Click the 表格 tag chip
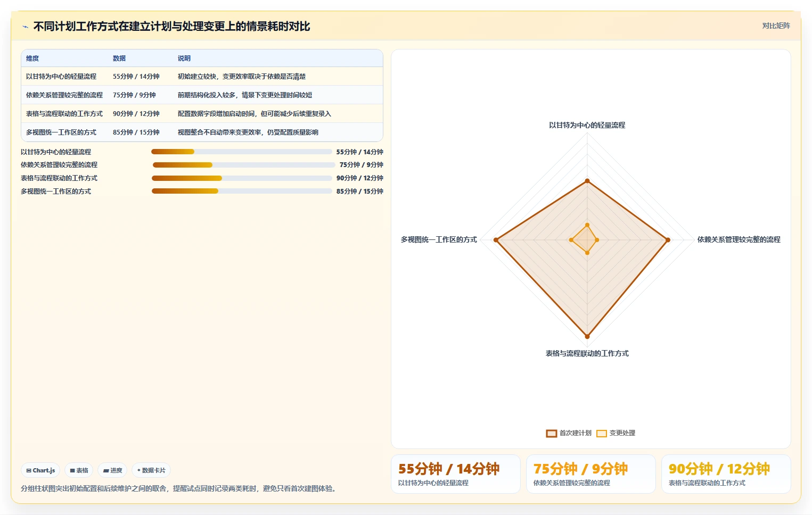Viewport: 812px width, 515px height. pyautogui.click(x=79, y=470)
